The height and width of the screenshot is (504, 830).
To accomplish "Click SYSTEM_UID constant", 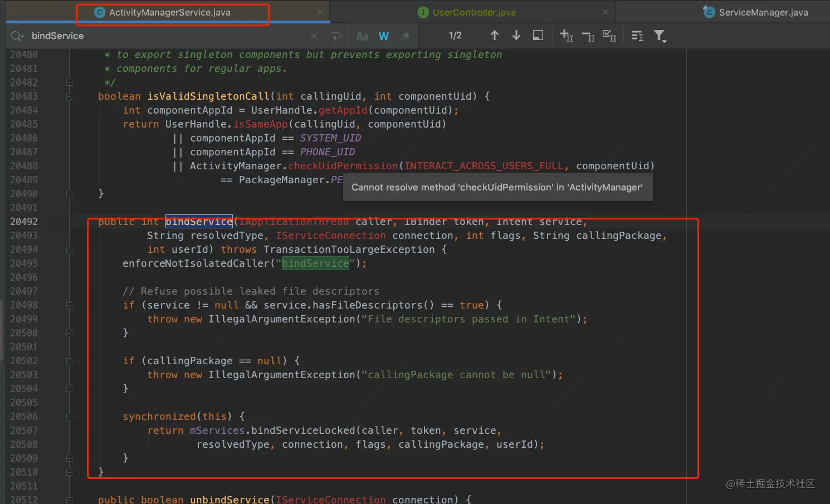I will pyautogui.click(x=330, y=138).
